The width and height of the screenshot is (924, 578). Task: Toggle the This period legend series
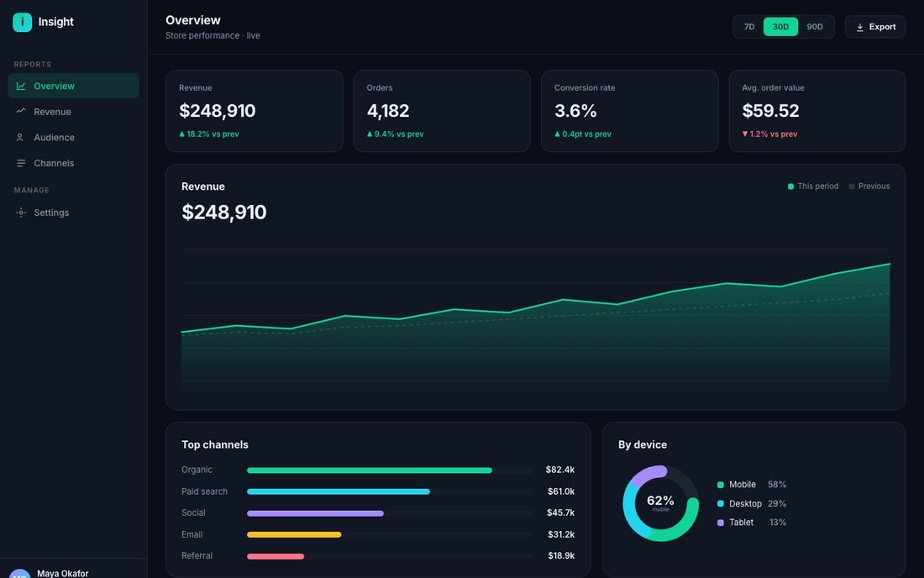[812, 187]
